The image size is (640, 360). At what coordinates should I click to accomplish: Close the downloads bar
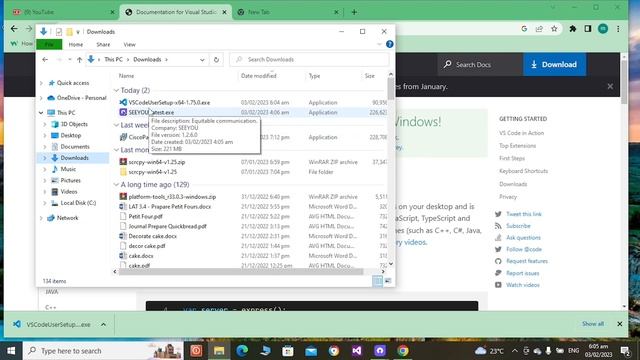click(619, 324)
